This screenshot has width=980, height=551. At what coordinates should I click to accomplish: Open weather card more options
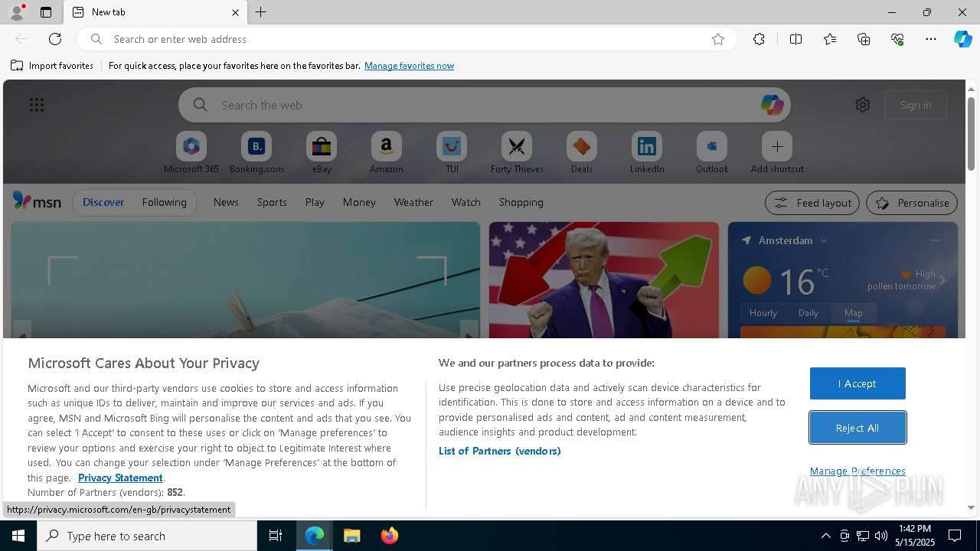tap(935, 240)
